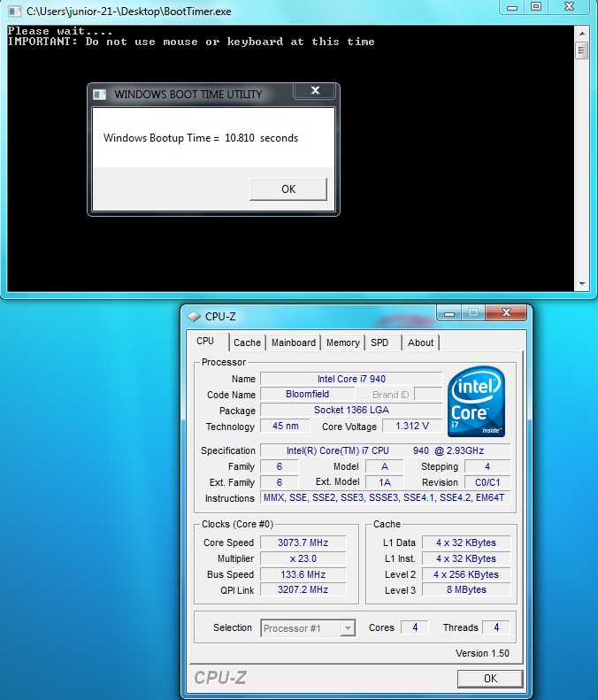Click the Ext. Model value '1A'
This screenshot has width=598, height=700.
pyautogui.click(x=385, y=482)
